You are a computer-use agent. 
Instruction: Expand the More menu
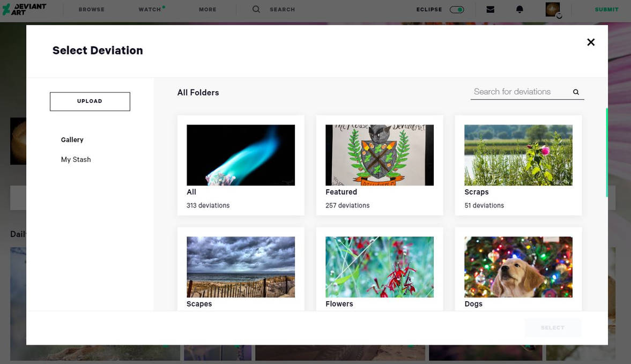(207, 9)
